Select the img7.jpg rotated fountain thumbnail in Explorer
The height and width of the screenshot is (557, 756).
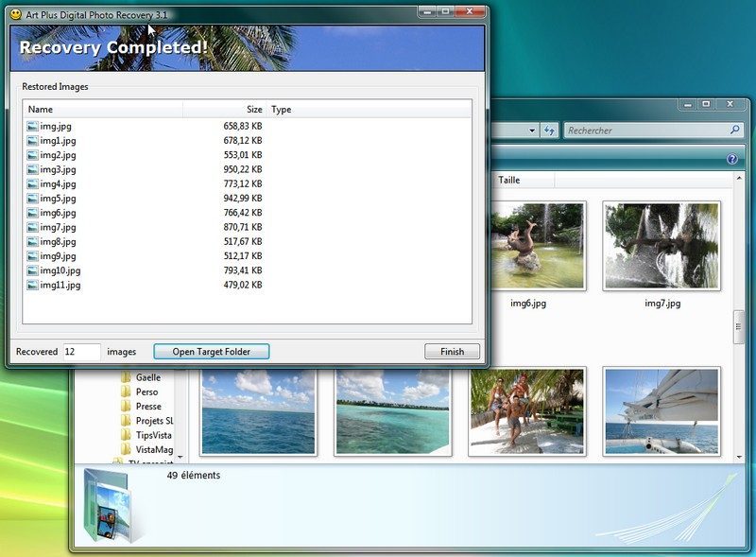click(661, 246)
